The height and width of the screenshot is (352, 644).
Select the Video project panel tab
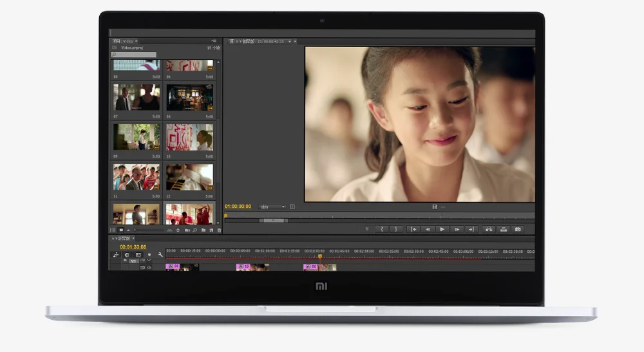[x=123, y=41]
